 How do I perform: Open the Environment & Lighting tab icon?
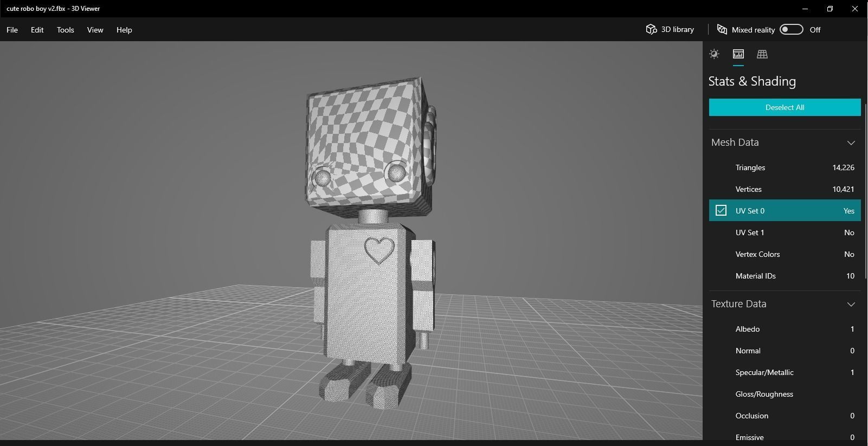click(x=715, y=54)
